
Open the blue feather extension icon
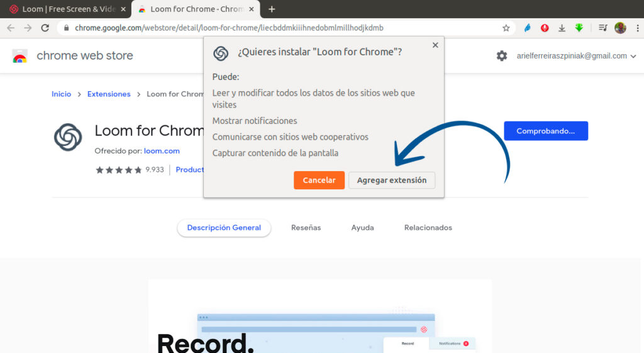point(528,28)
